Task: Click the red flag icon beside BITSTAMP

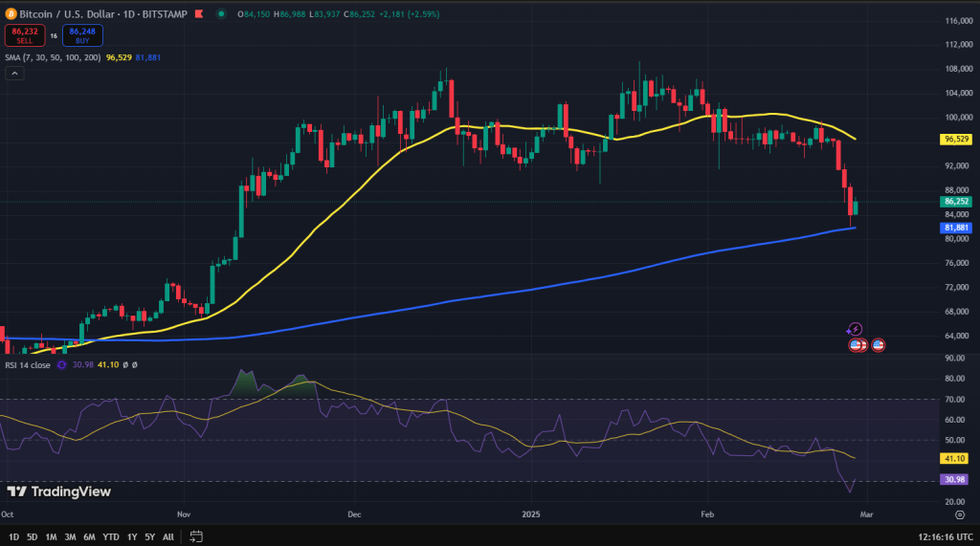Action: pos(199,13)
